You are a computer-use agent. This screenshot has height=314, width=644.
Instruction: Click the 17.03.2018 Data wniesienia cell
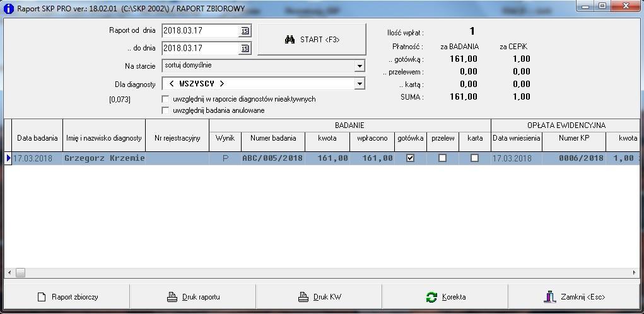pyautogui.click(x=517, y=158)
